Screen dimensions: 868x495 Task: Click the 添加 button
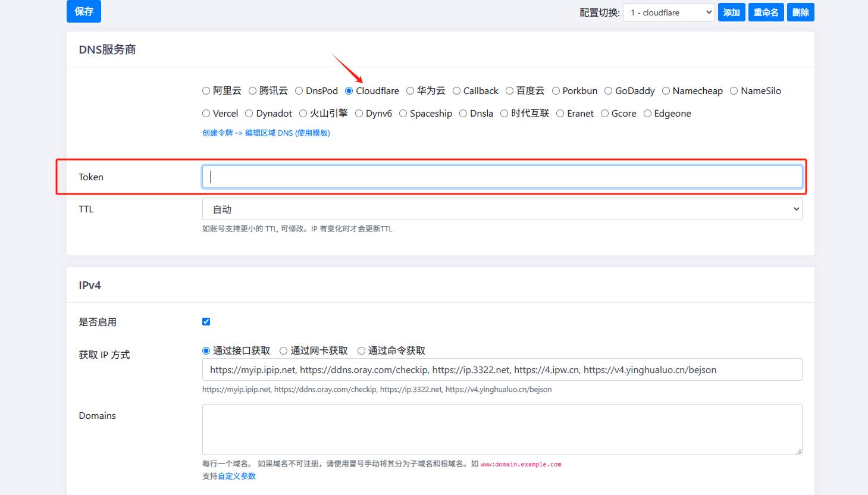731,12
